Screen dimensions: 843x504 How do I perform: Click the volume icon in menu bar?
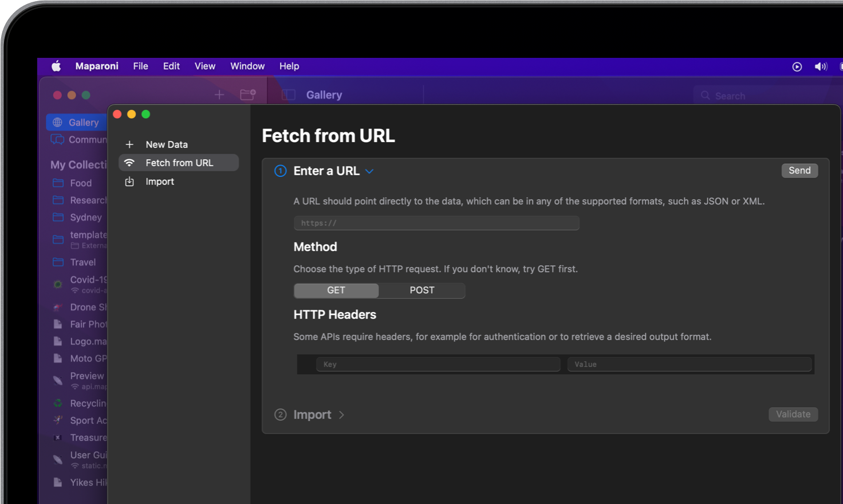point(821,67)
